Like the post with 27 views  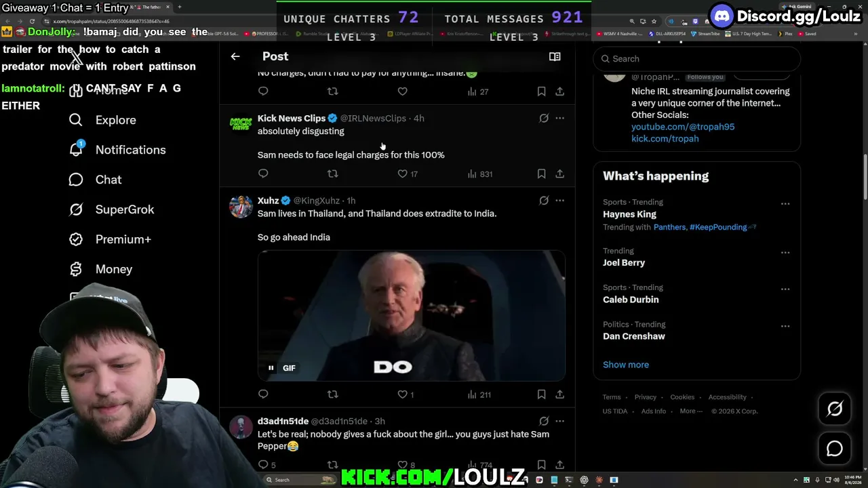403,91
